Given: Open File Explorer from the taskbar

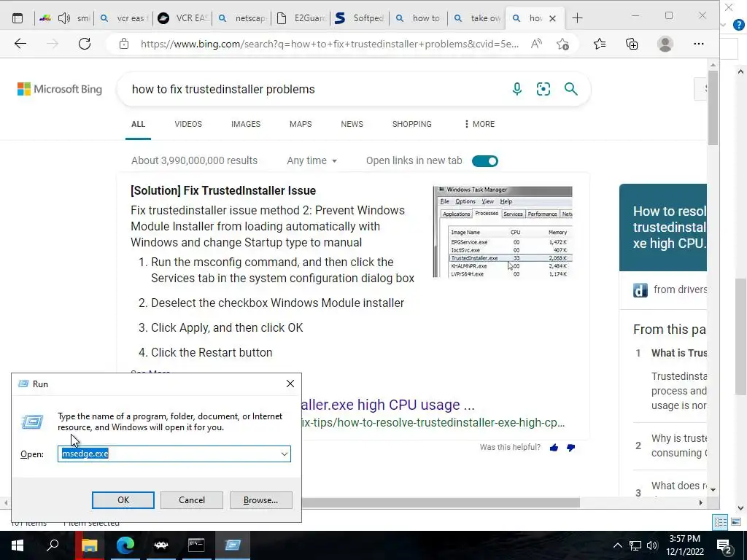Looking at the screenshot, I should tap(89, 545).
